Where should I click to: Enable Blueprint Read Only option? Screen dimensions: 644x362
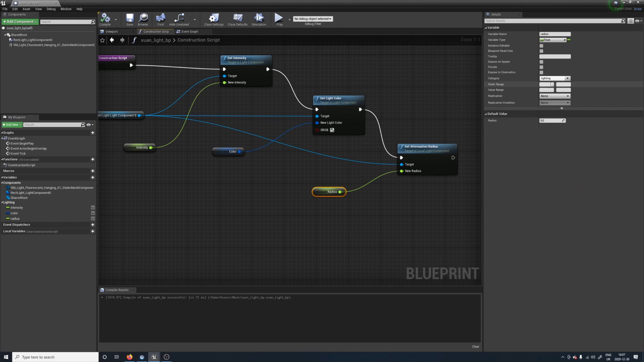(x=541, y=51)
